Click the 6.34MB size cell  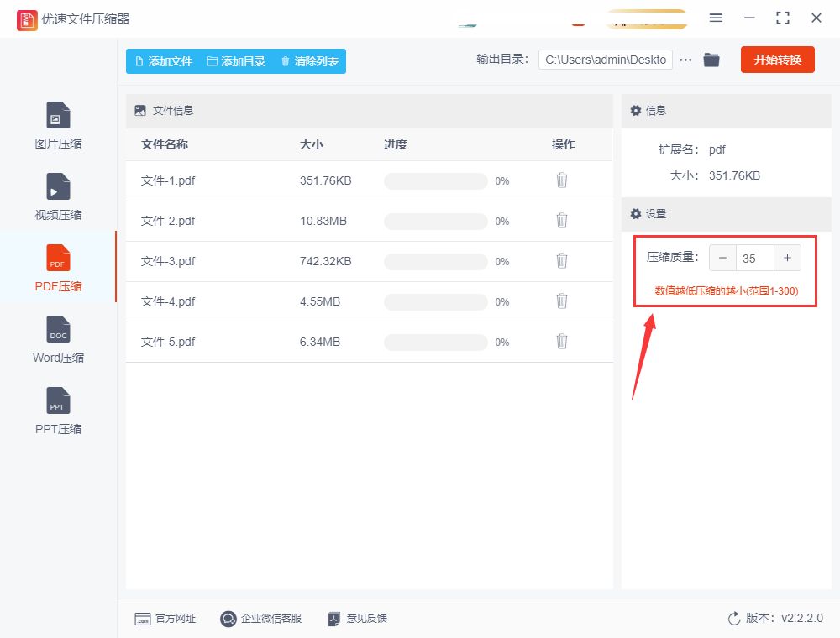tap(320, 342)
